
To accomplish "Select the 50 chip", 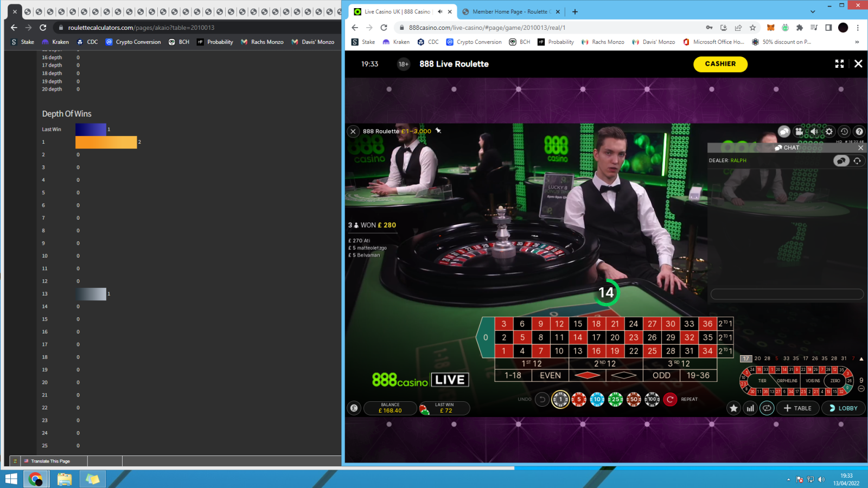I will tap(634, 399).
